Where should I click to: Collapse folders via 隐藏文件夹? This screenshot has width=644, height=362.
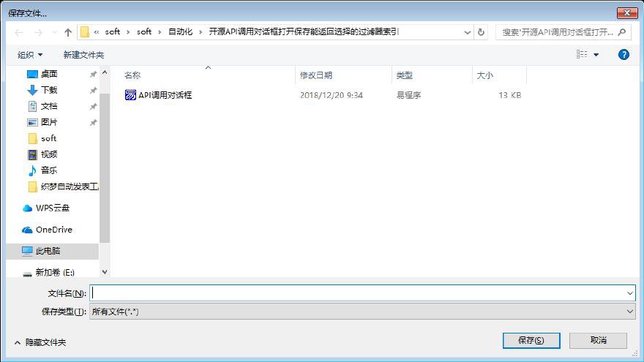(x=40, y=342)
